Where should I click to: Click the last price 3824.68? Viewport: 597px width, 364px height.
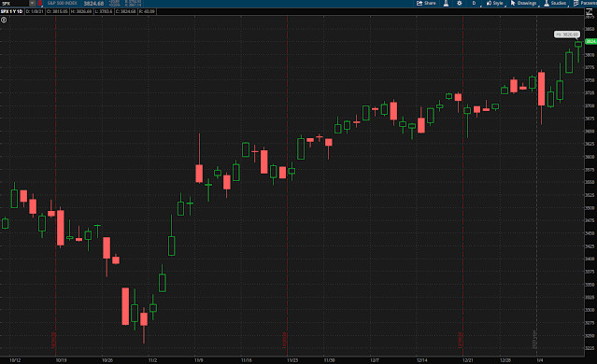click(93, 4)
